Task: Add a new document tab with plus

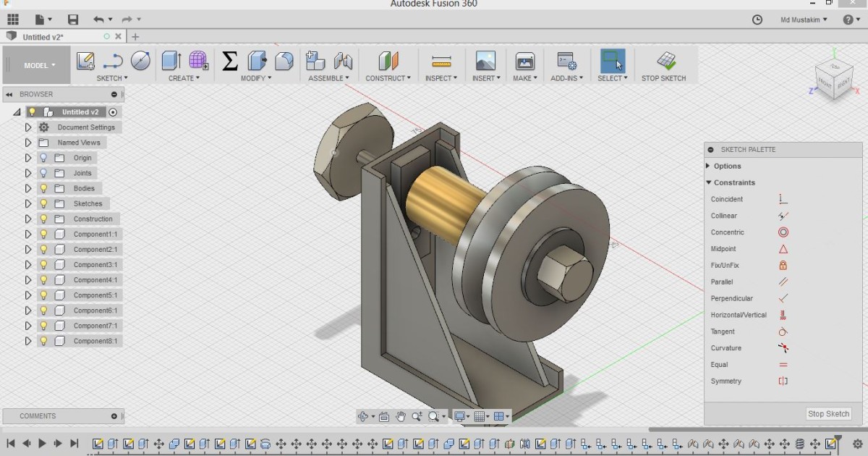Action: [135, 37]
